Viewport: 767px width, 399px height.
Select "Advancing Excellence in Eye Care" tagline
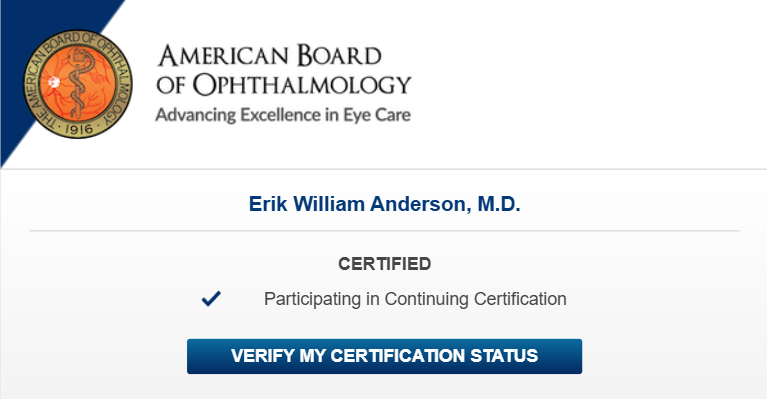point(283,115)
